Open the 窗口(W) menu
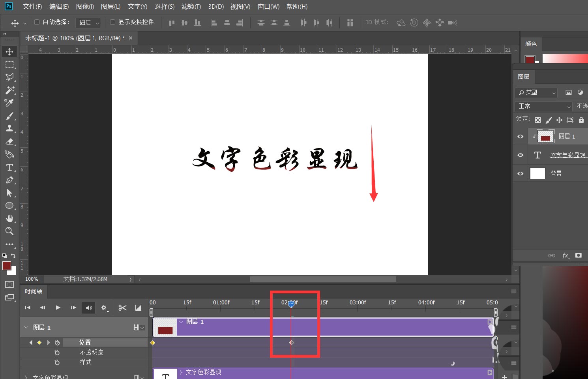The image size is (588, 379). [268, 7]
